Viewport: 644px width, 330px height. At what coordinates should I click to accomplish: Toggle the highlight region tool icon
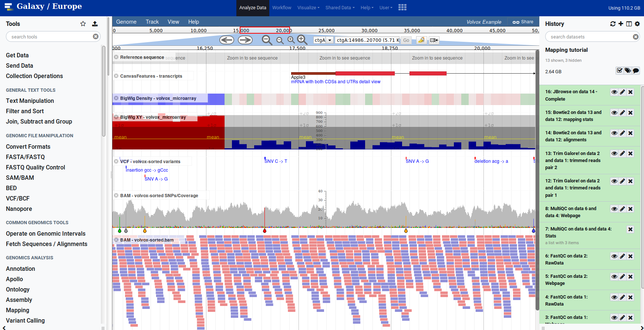(x=421, y=40)
